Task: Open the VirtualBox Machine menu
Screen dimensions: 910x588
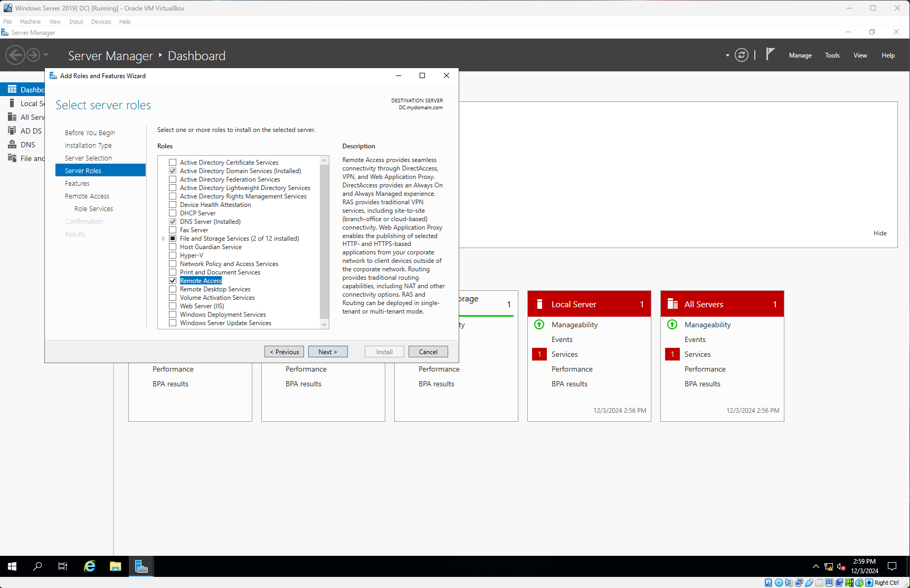Action: (x=30, y=22)
